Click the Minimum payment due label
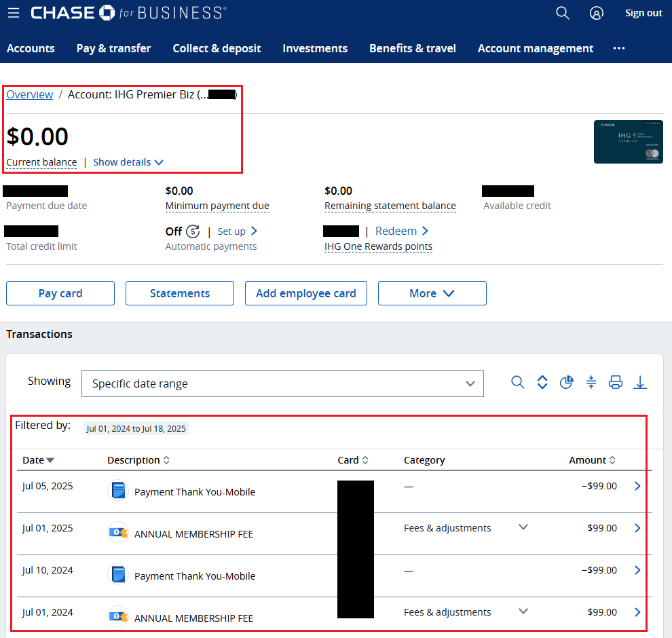Image resolution: width=672 pixels, height=638 pixels. pyautogui.click(x=217, y=206)
